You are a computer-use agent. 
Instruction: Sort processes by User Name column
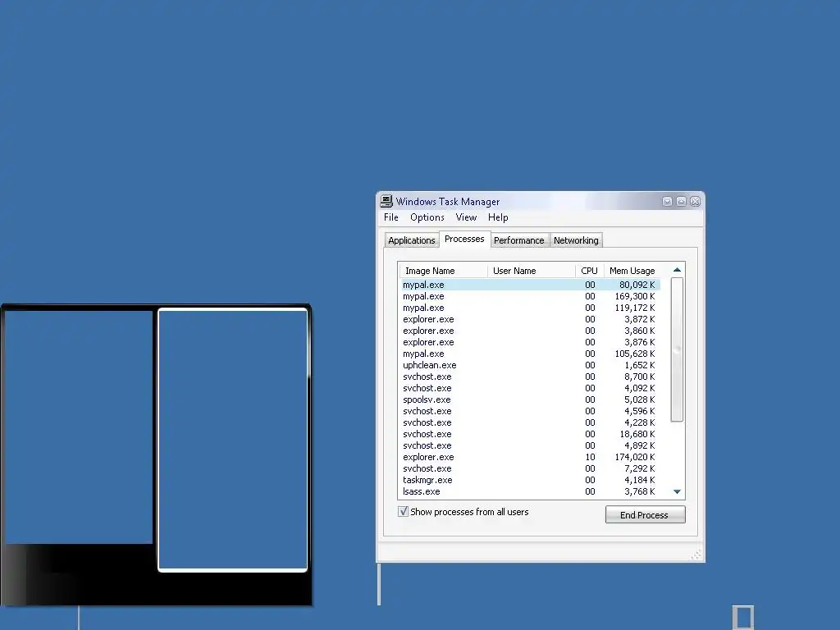(x=532, y=271)
